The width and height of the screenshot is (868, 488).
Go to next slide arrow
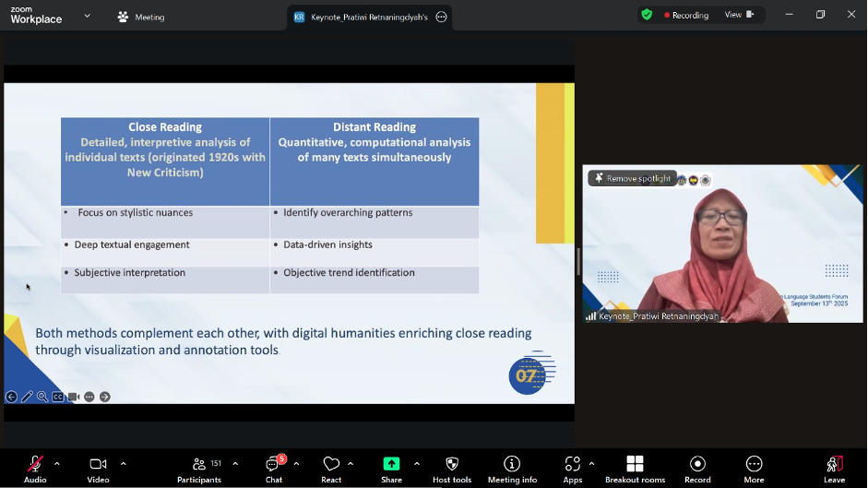pyautogui.click(x=105, y=397)
